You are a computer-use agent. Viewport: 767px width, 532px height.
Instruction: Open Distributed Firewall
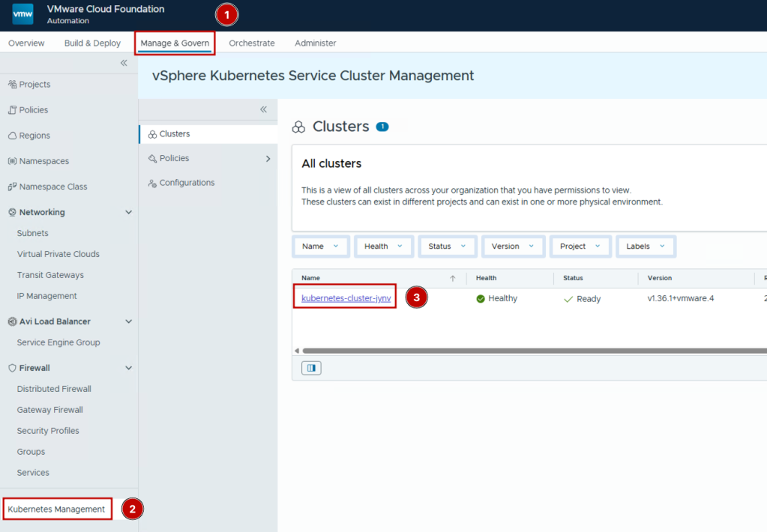coord(54,389)
